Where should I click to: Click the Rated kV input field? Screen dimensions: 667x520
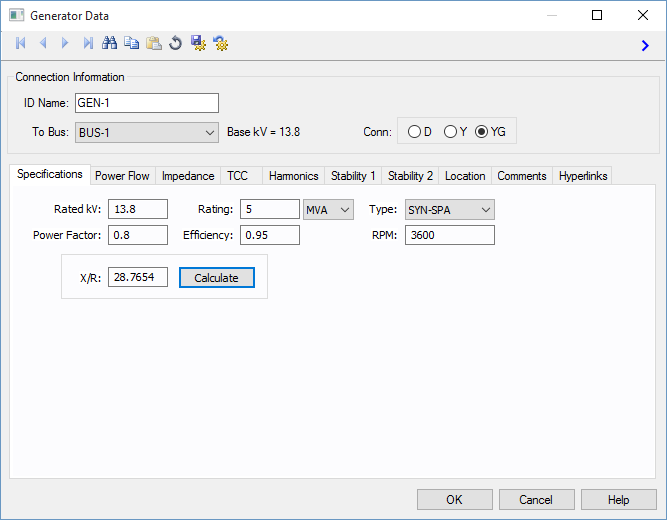pyautogui.click(x=138, y=209)
